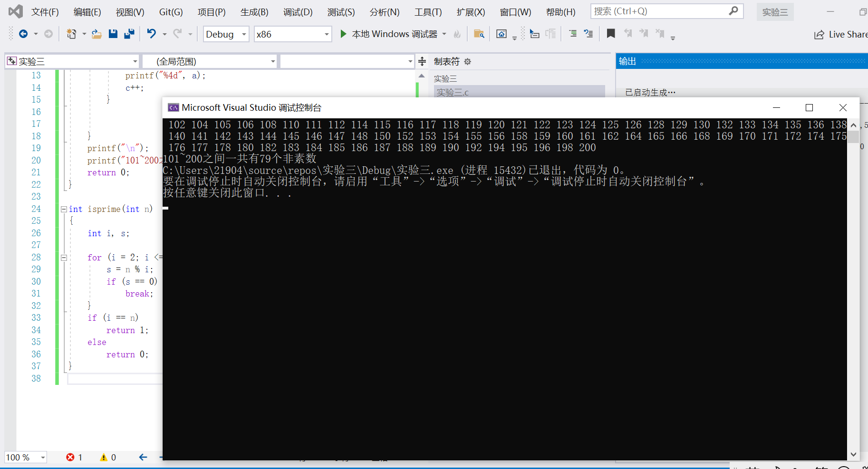Toggle a bookmark with the bookmark icon
The image size is (868, 469).
click(x=611, y=34)
